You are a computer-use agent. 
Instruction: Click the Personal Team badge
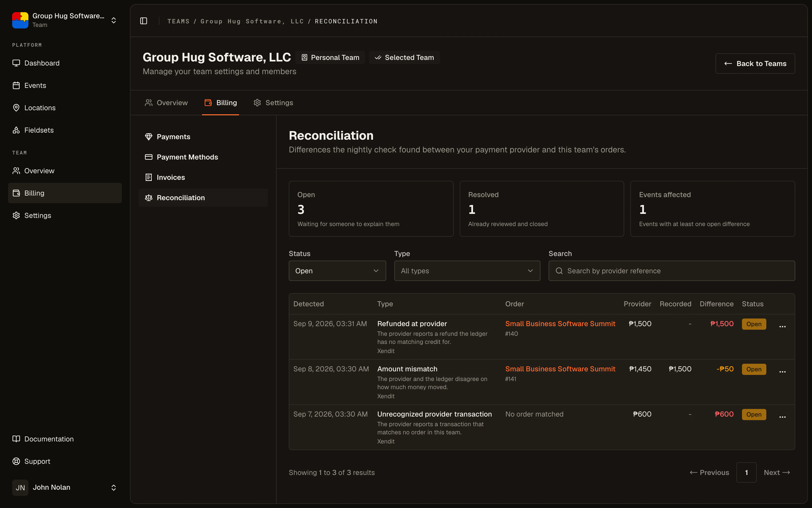[x=330, y=57]
